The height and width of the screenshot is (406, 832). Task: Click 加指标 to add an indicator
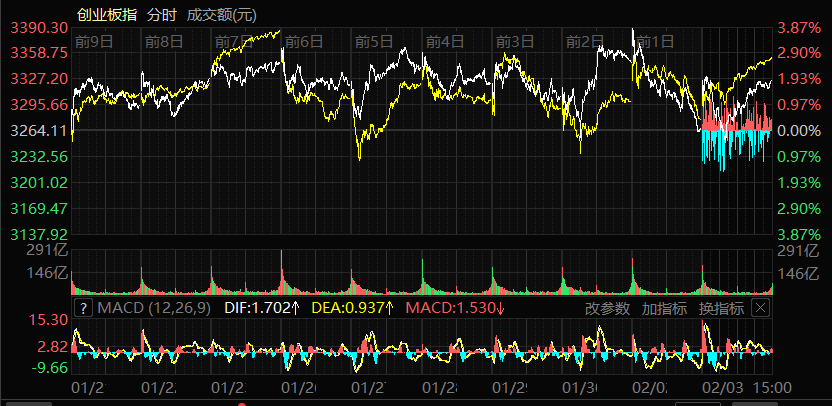point(664,309)
